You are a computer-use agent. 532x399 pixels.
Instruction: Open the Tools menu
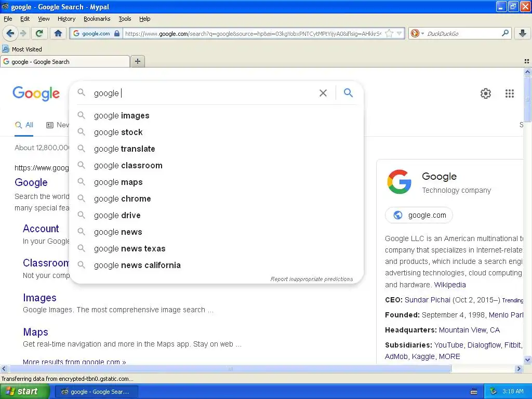point(125,19)
